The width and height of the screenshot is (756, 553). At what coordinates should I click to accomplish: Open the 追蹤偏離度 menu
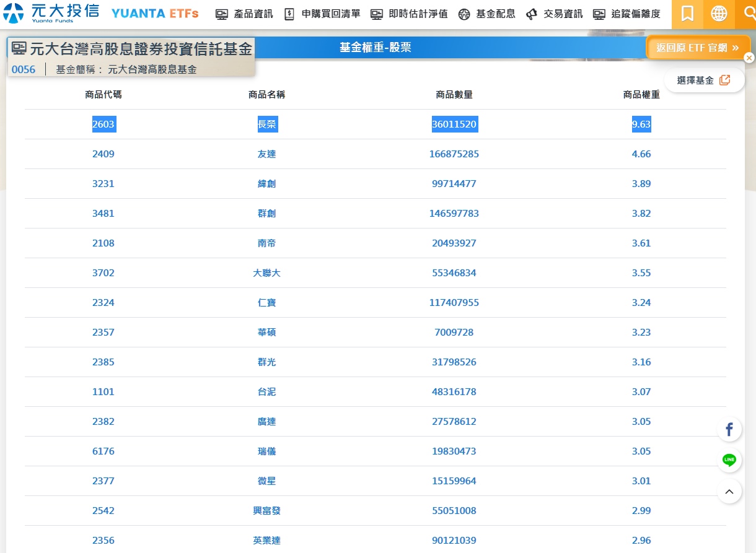pyautogui.click(x=627, y=14)
